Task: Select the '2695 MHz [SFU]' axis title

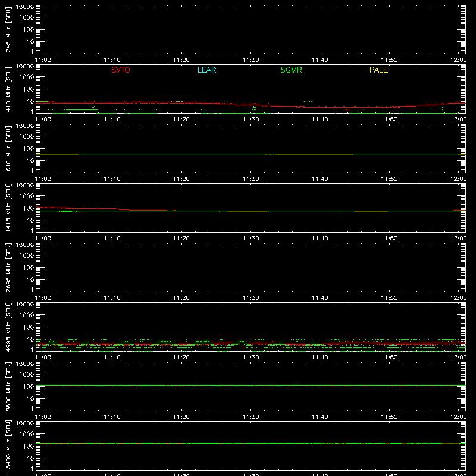Action: [x=8, y=267]
